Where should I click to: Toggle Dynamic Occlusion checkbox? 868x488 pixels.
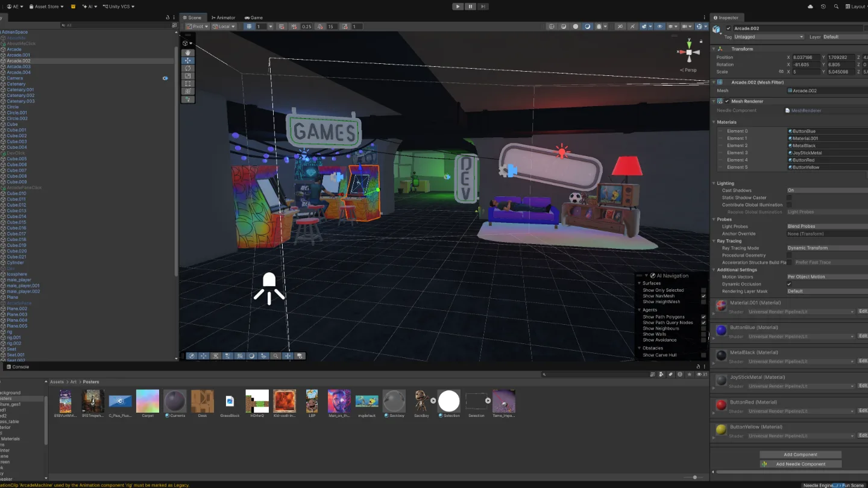pyautogui.click(x=789, y=284)
